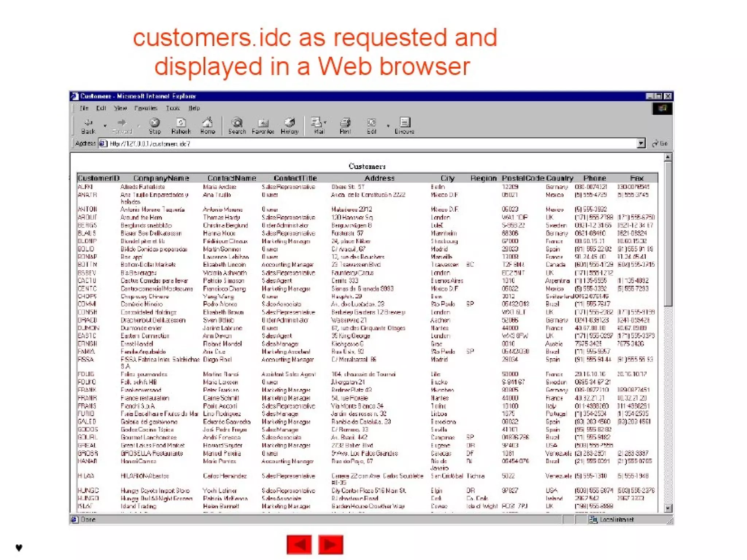The image size is (747, 560).
Task: Open the View menu
Action: click(120, 108)
